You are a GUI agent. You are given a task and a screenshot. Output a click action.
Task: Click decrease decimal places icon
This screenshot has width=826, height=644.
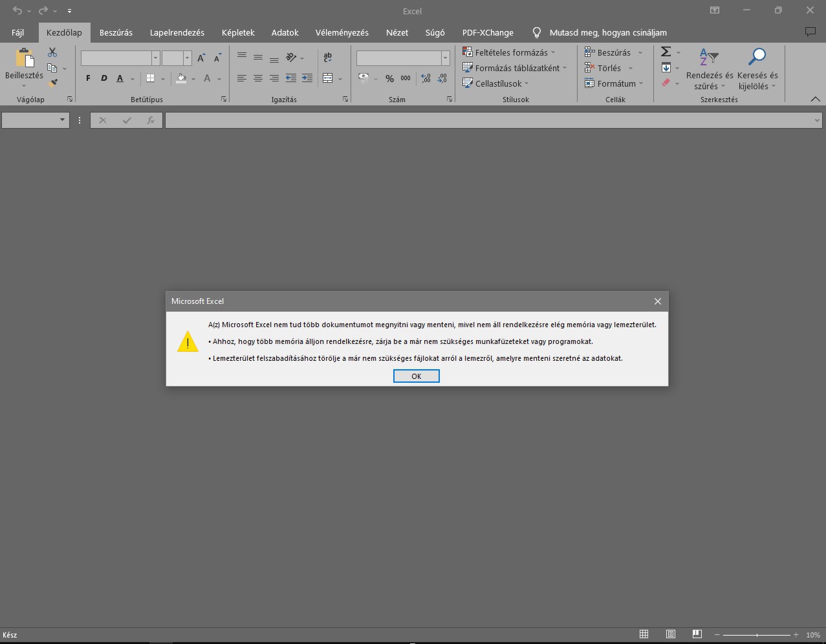coord(442,78)
